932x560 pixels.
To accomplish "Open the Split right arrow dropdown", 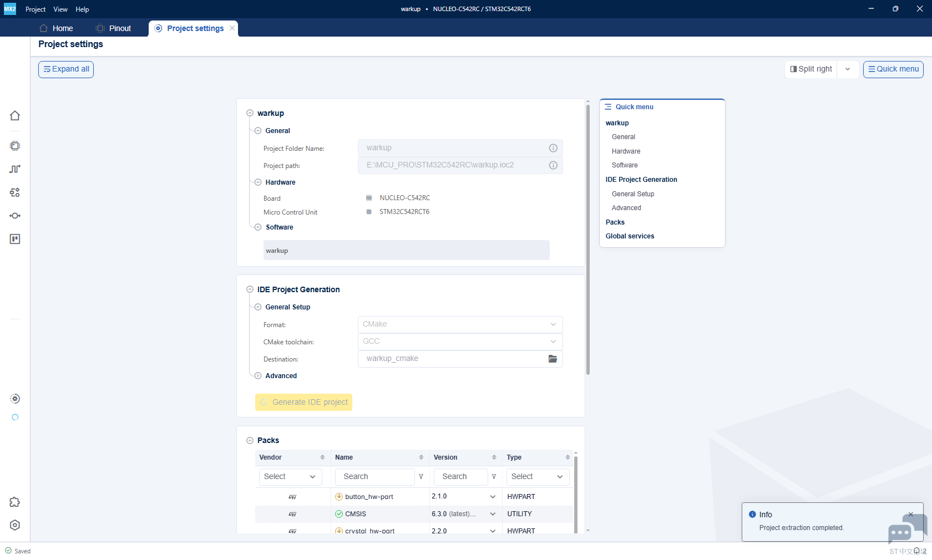I will (x=848, y=69).
